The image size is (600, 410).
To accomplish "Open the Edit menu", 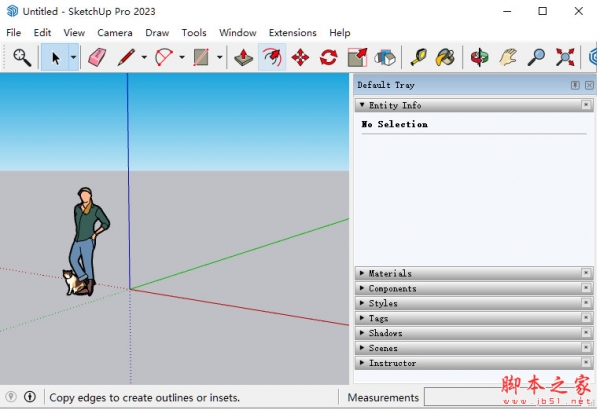I will [42, 33].
